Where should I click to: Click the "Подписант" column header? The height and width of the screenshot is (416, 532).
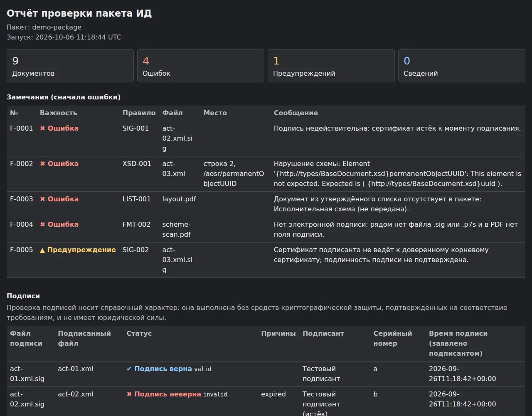(x=323, y=334)
